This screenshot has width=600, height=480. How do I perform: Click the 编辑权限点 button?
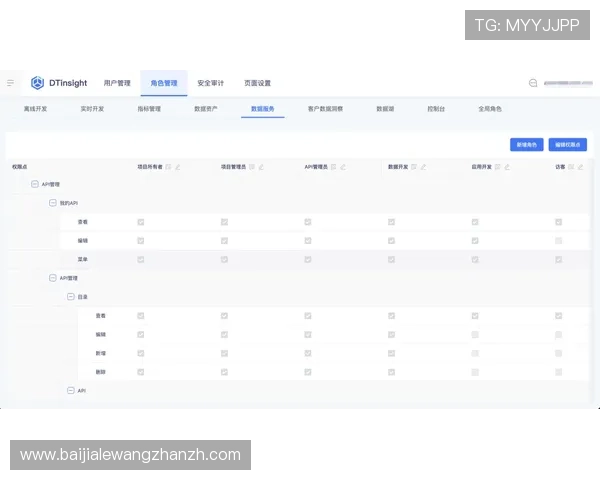568,144
